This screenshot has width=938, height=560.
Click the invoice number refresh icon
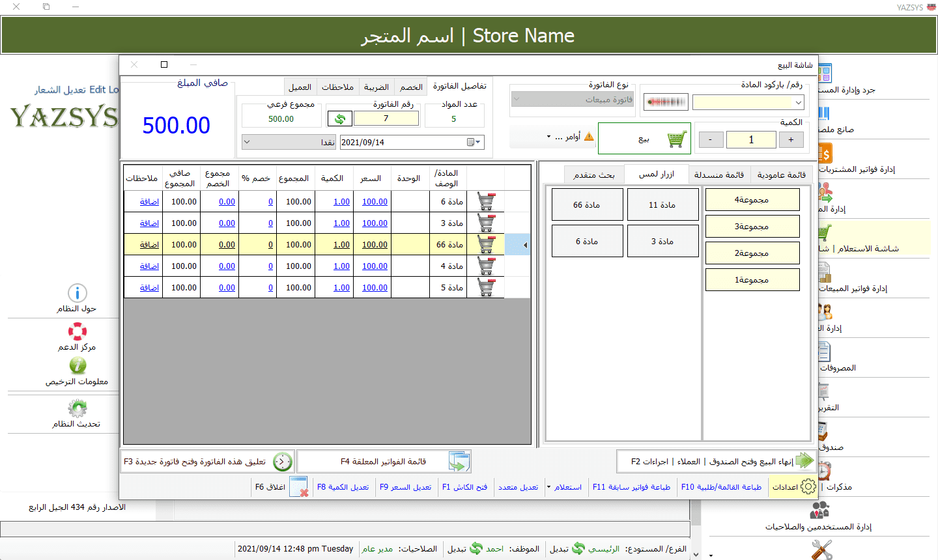[x=339, y=119]
